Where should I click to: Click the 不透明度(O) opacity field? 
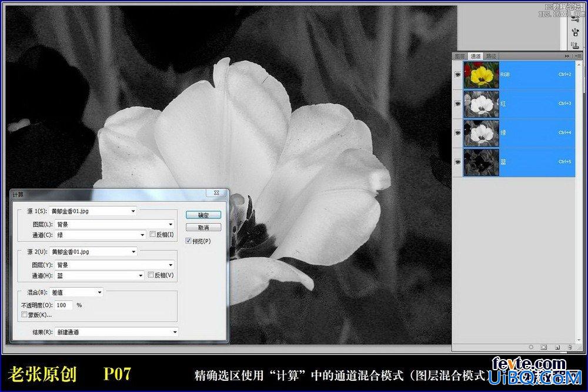coord(64,305)
